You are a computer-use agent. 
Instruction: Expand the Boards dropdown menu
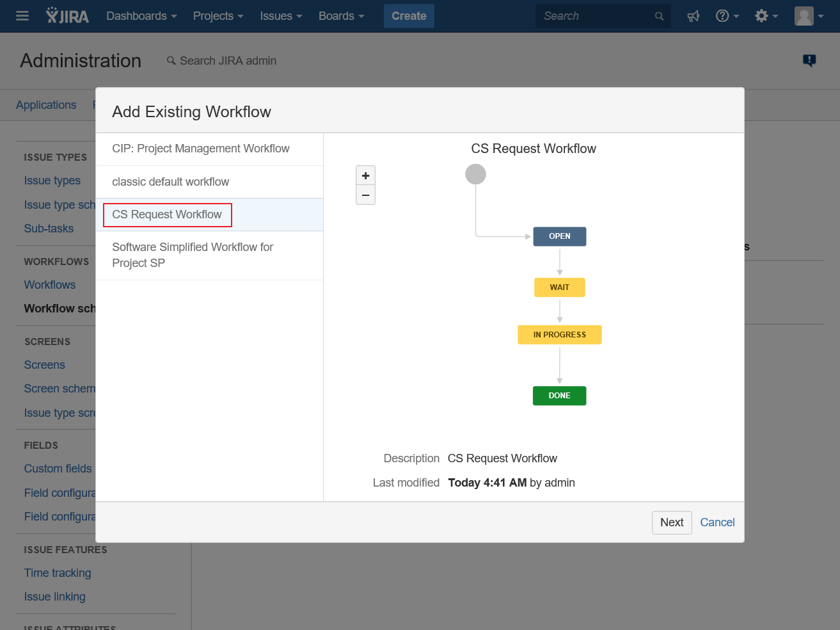click(x=341, y=16)
